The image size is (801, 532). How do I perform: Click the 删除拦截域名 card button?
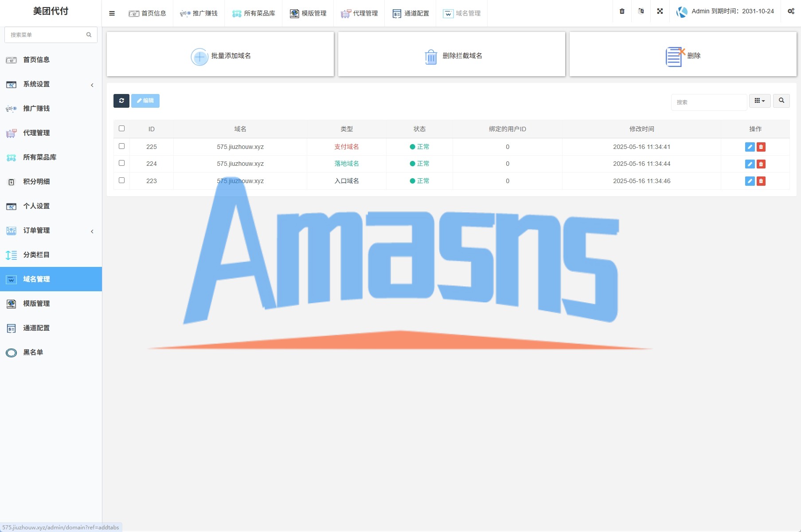coord(452,54)
